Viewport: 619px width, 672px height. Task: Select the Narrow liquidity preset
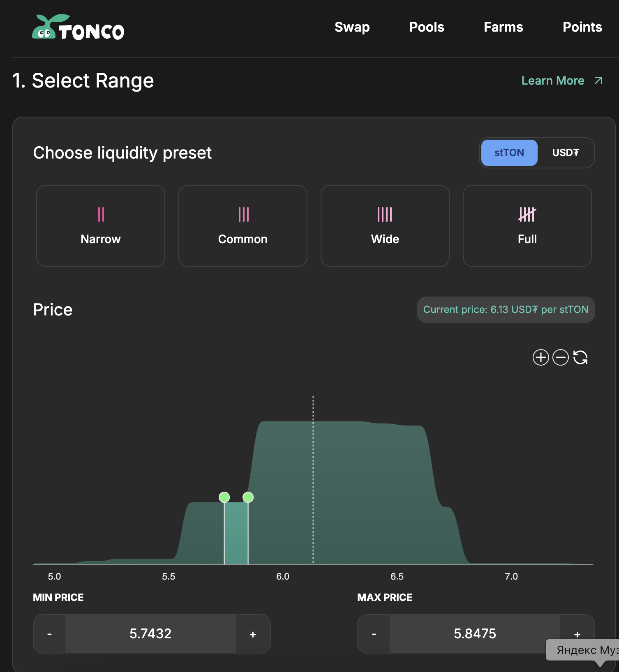tap(101, 226)
